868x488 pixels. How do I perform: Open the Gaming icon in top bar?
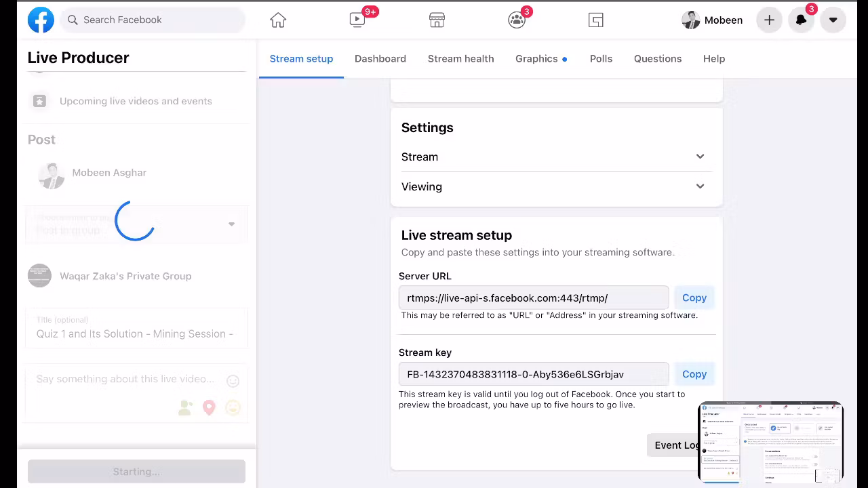(x=596, y=20)
